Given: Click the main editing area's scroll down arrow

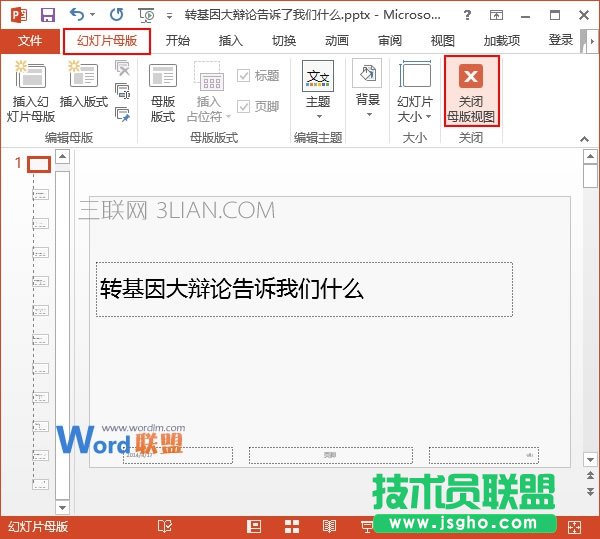Looking at the screenshot, I should point(590,460).
